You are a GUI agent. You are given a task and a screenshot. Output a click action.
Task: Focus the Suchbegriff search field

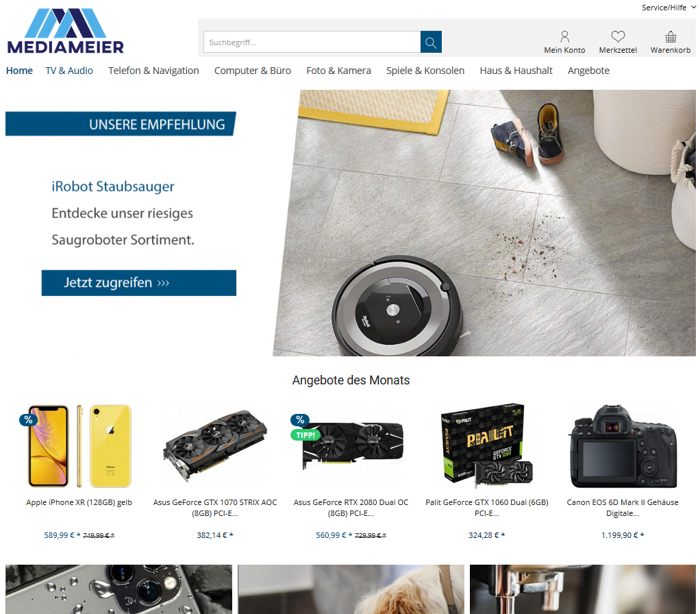tap(312, 42)
